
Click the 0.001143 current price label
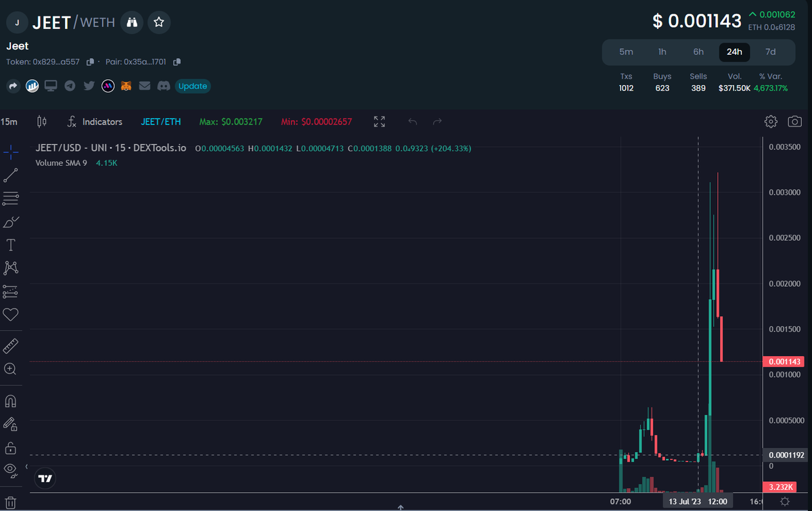(784, 362)
